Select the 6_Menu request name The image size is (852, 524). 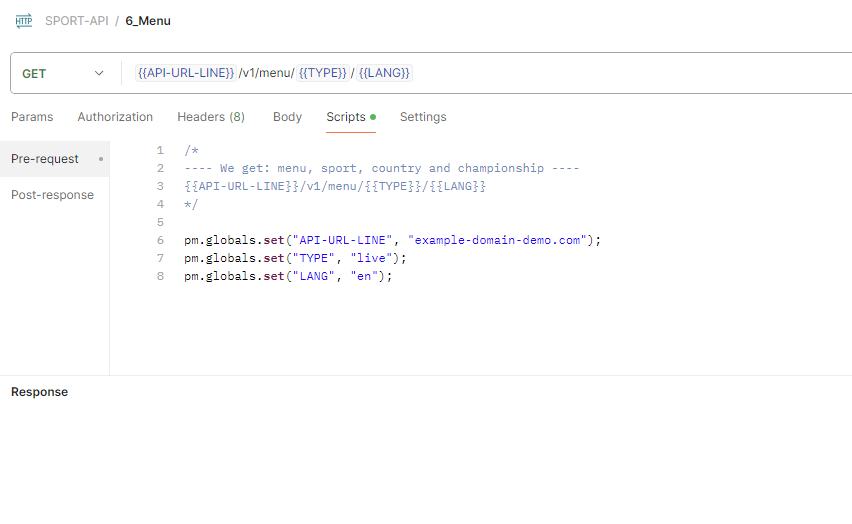click(148, 21)
